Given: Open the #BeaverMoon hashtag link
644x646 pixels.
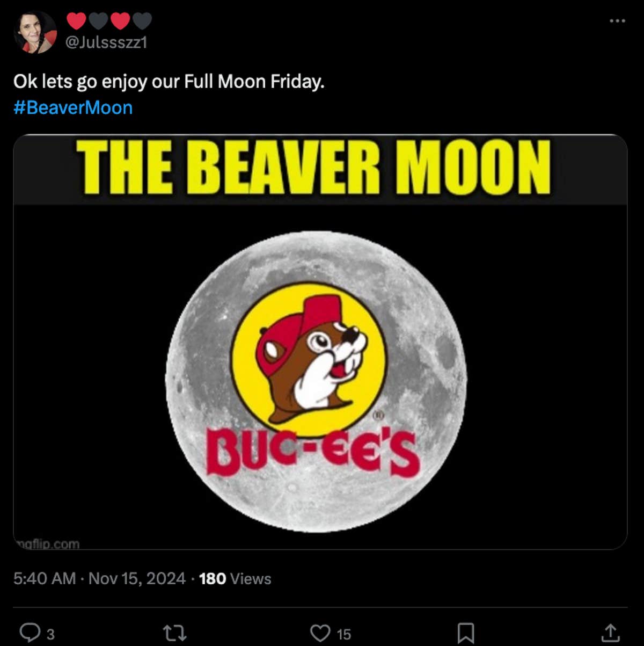Looking at the screenshot, I should [x=74, y=107].
